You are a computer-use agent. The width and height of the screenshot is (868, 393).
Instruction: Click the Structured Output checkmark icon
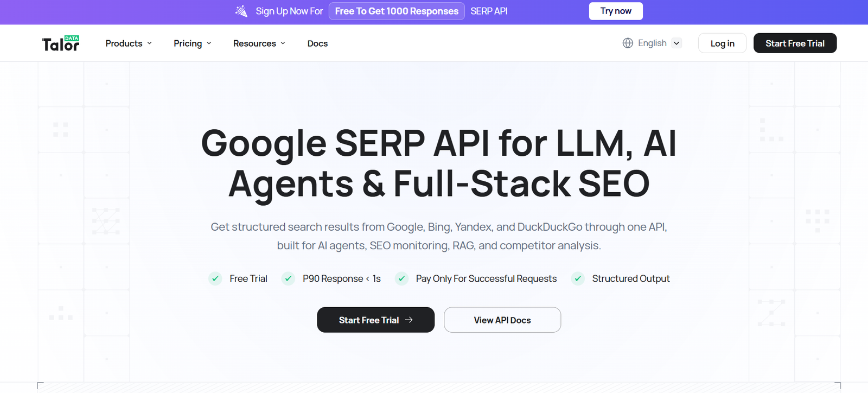[578, 278]
